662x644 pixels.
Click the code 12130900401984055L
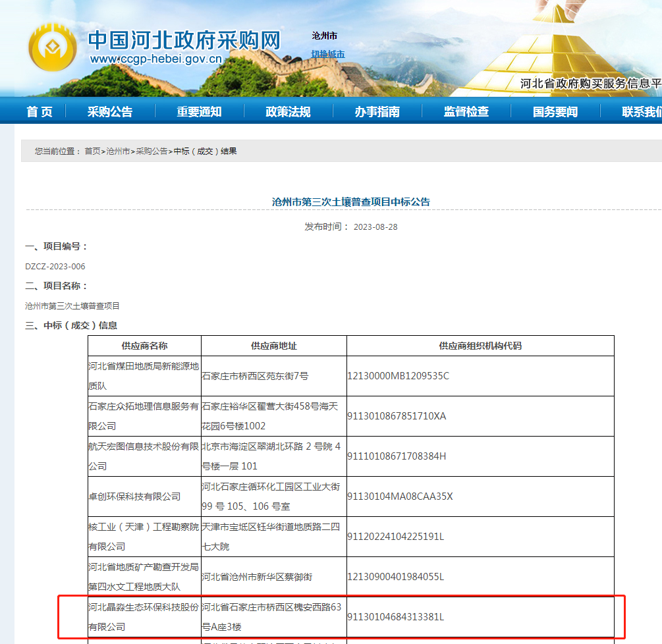coord(396,577)
